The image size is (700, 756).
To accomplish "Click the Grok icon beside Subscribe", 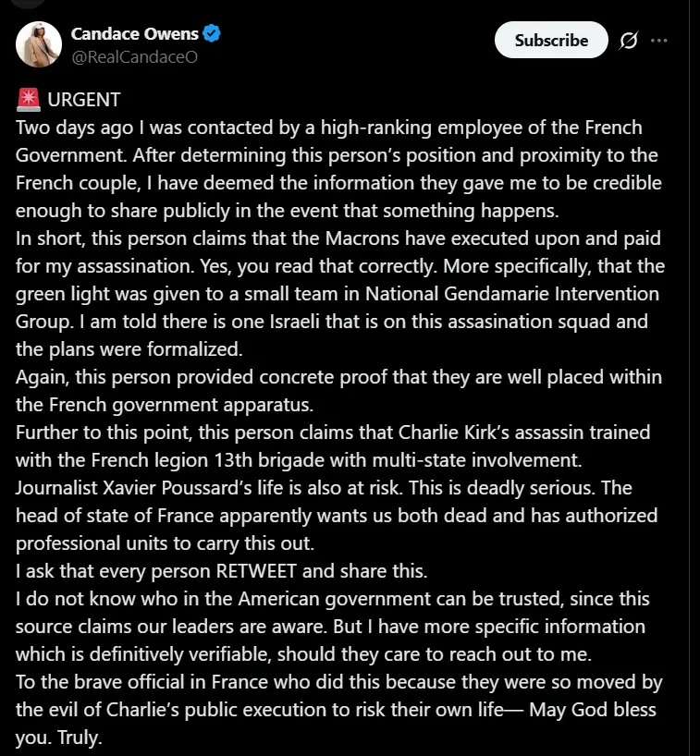I will point(629,41).
